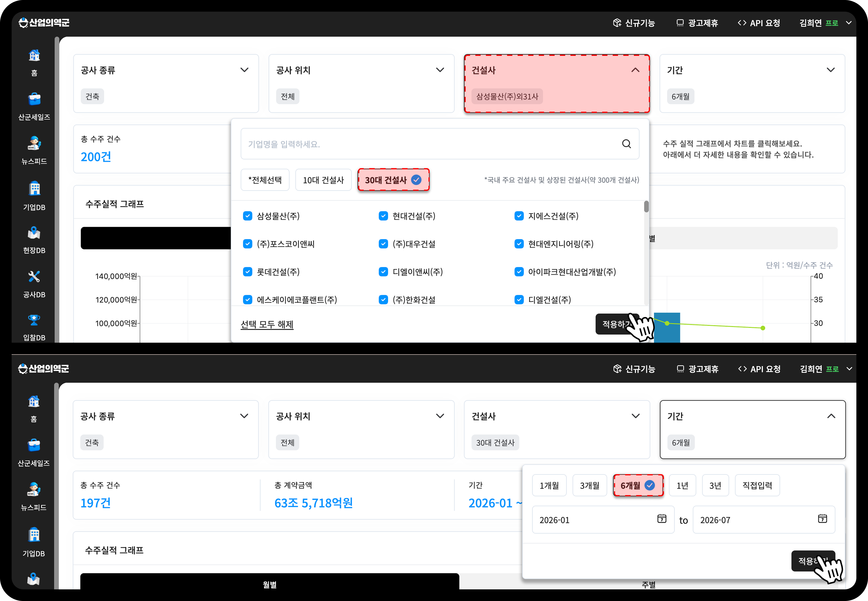Click 기업명을 입력하세요 search field
Viewport: 868px width, 601px height.
pyautogui.click(x=440, y=144)
